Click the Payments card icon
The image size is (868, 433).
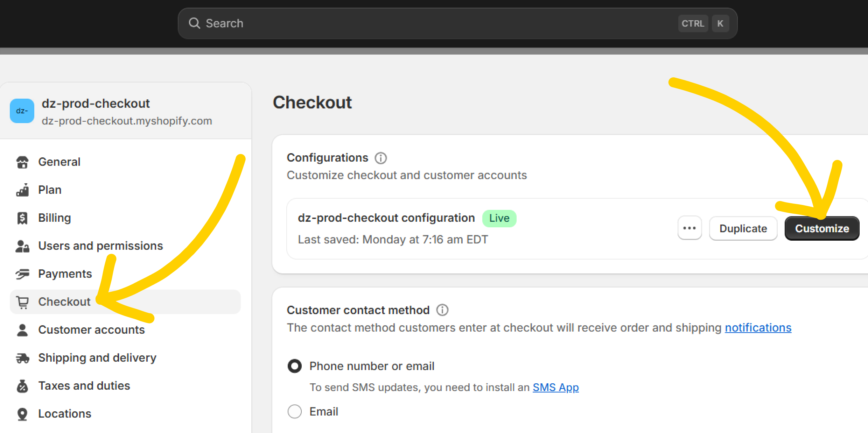(22, 274)
